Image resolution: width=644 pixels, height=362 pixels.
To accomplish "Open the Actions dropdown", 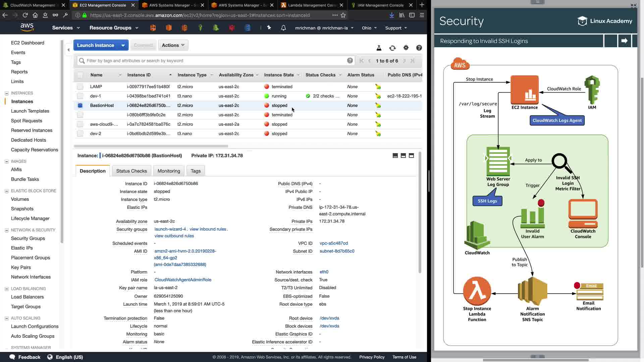I will (x=173, y=45).
